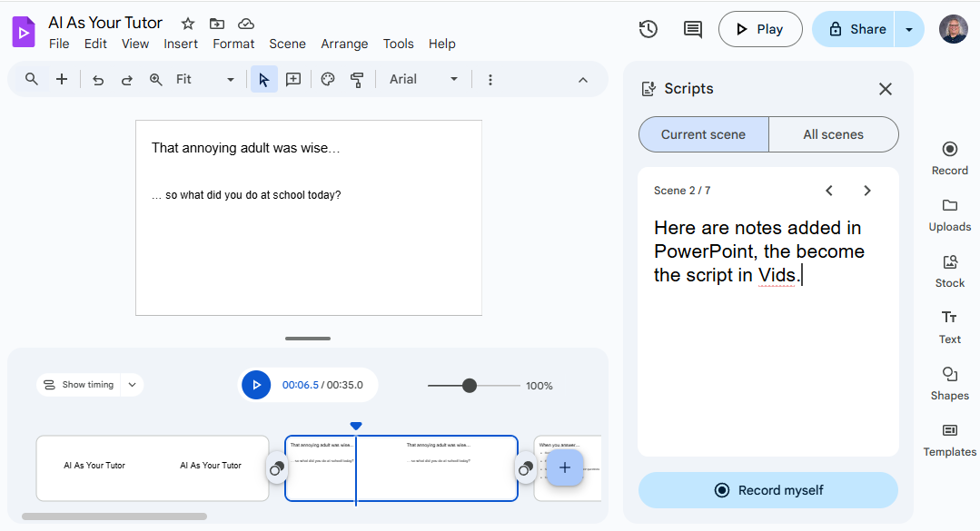The image size is (980, 531).
Task: Select Current scene scripts view
Action: pos(703,134)
